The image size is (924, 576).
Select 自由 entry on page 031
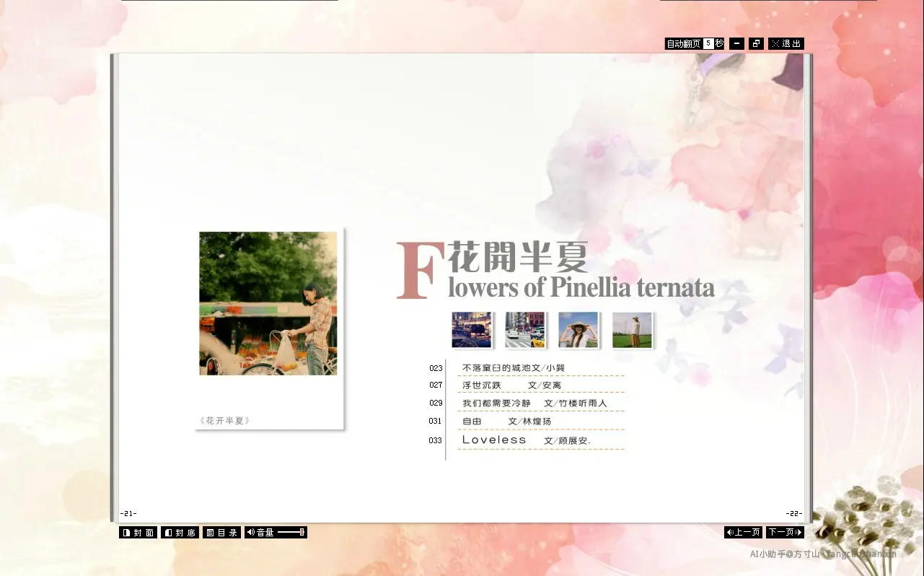tap(506, 422)
